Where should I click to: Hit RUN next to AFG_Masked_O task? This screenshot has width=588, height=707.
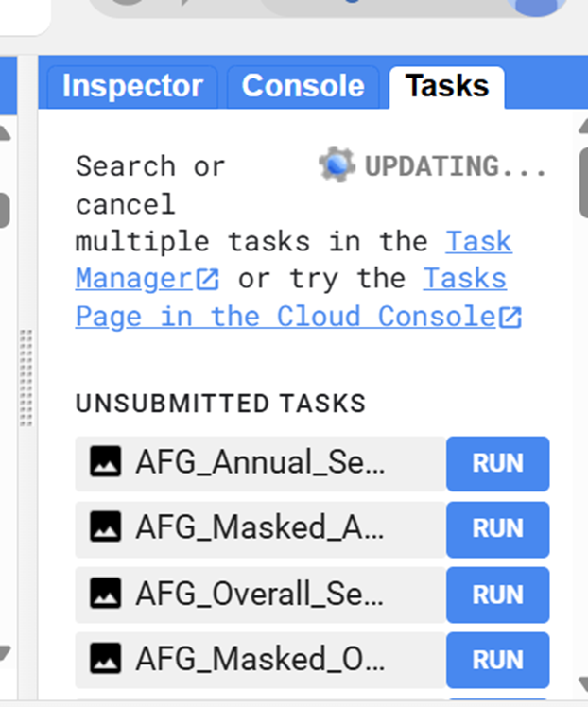click(497, 659)
